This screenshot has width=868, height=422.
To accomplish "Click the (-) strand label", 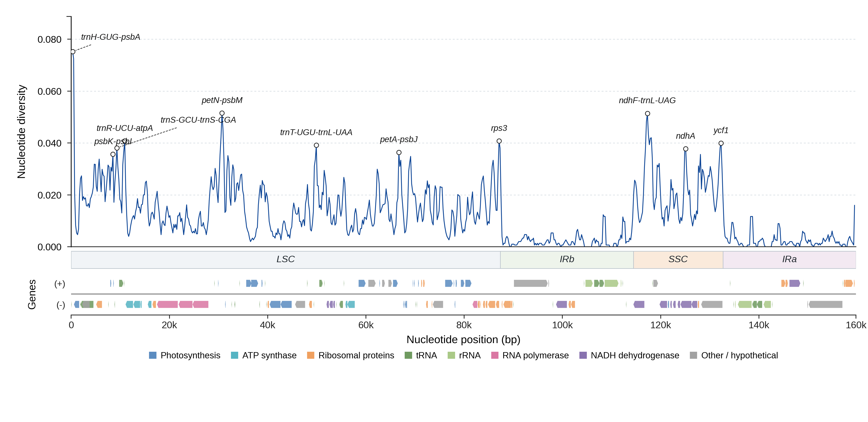I will [61, 305].
